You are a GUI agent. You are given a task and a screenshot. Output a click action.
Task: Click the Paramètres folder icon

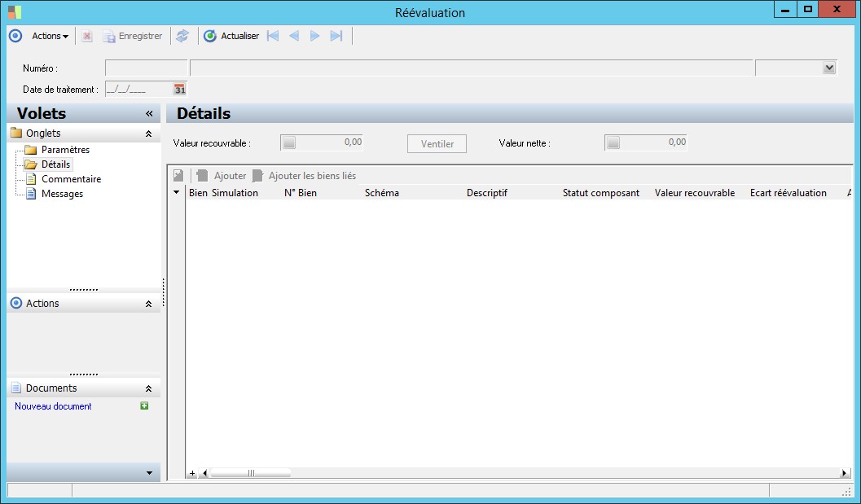31,150
